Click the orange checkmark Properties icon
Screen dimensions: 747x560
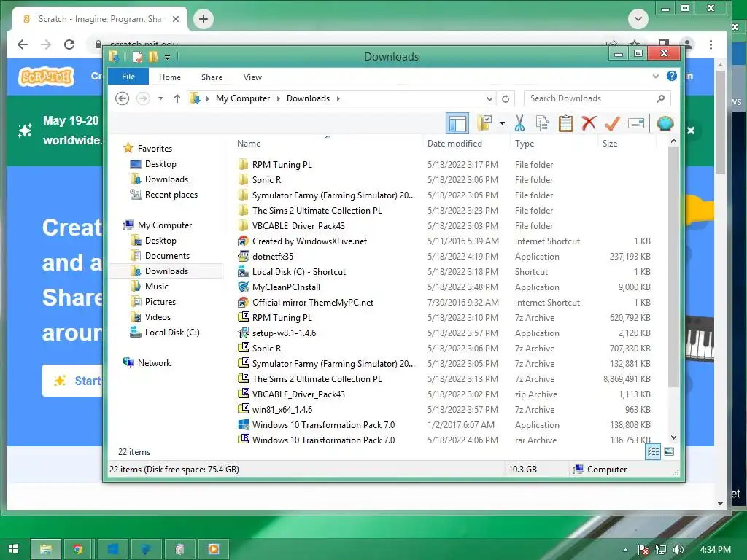pyautogui.click(x=612, y=123)
